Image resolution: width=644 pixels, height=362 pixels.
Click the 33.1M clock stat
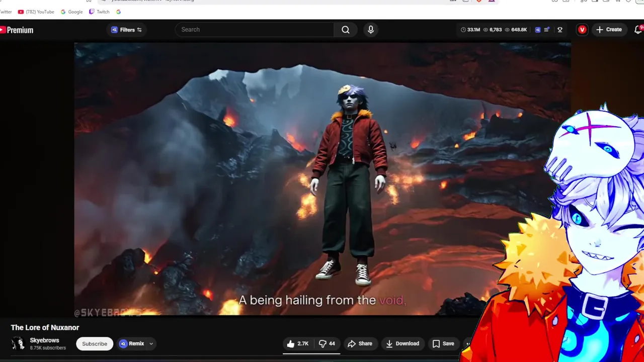click(x=470, y=30)
